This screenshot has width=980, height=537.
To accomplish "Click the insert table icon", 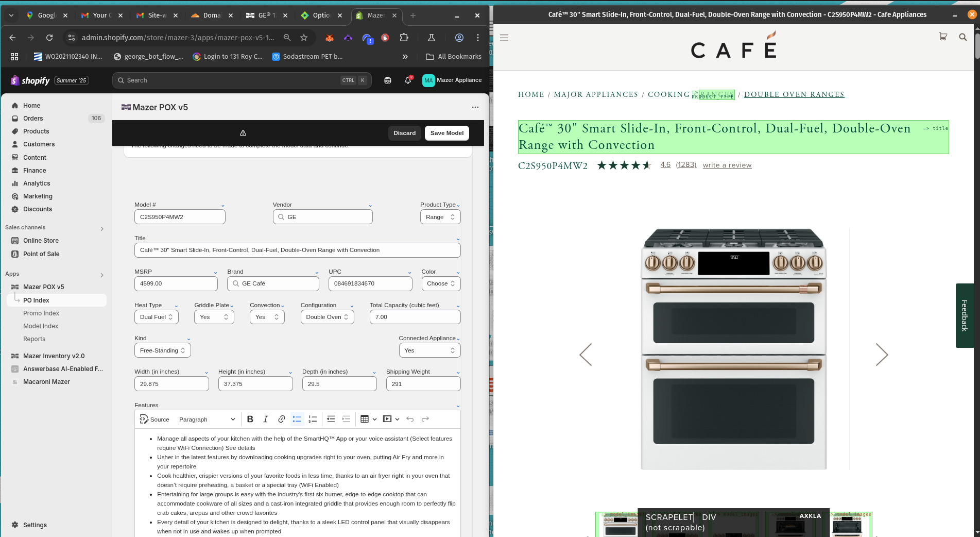I will pyautogui.click(x=365, y=419).
